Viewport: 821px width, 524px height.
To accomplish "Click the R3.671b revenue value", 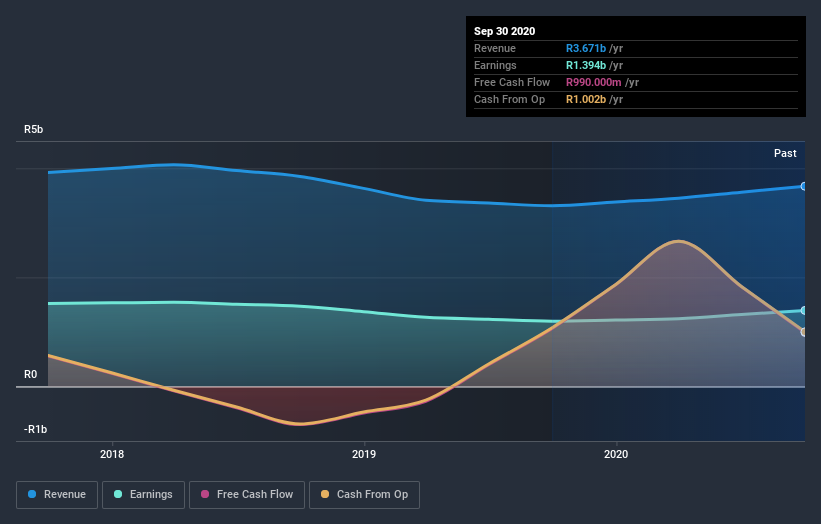I will [x=586, y=48].
